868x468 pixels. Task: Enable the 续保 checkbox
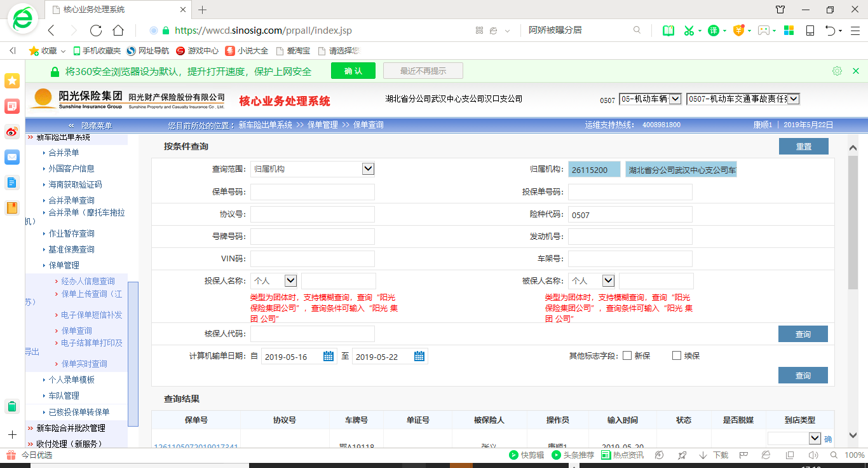point(677,355)
